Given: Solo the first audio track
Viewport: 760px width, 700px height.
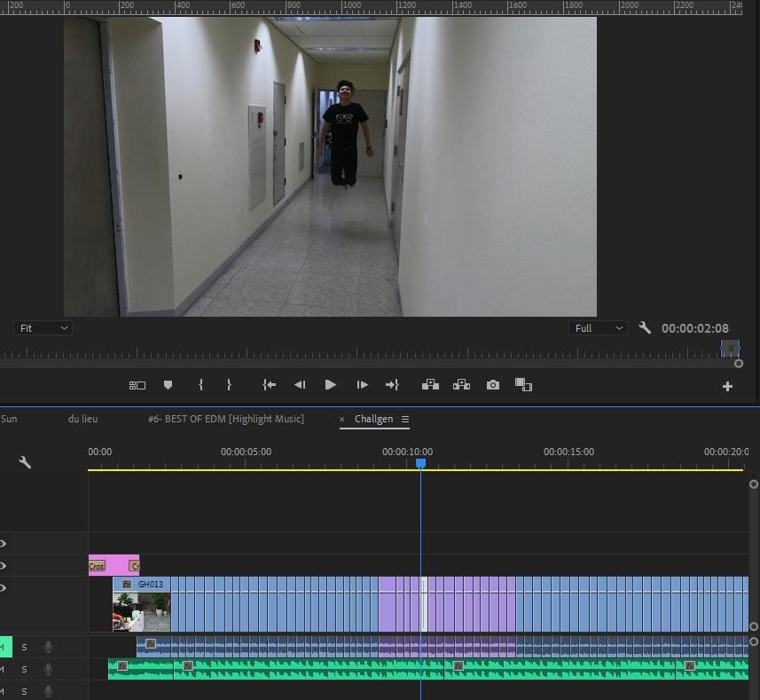Looking at the screenshot, I should point(25,648).
